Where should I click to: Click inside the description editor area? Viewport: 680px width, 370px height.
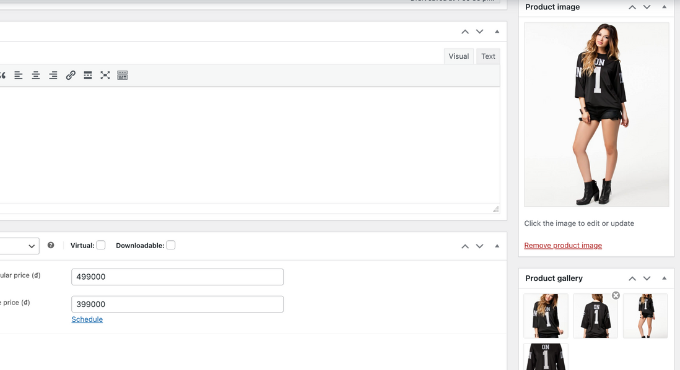pos(249,145)
